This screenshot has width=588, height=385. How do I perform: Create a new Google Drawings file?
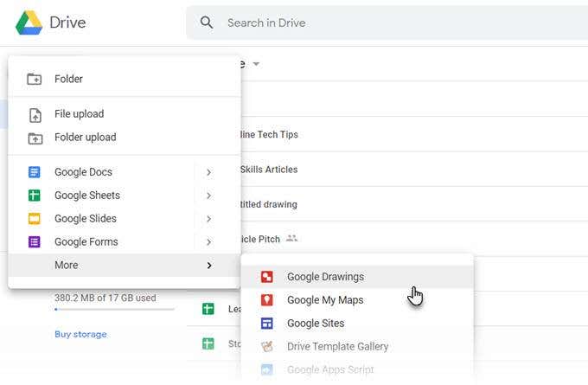pos(357,277)
